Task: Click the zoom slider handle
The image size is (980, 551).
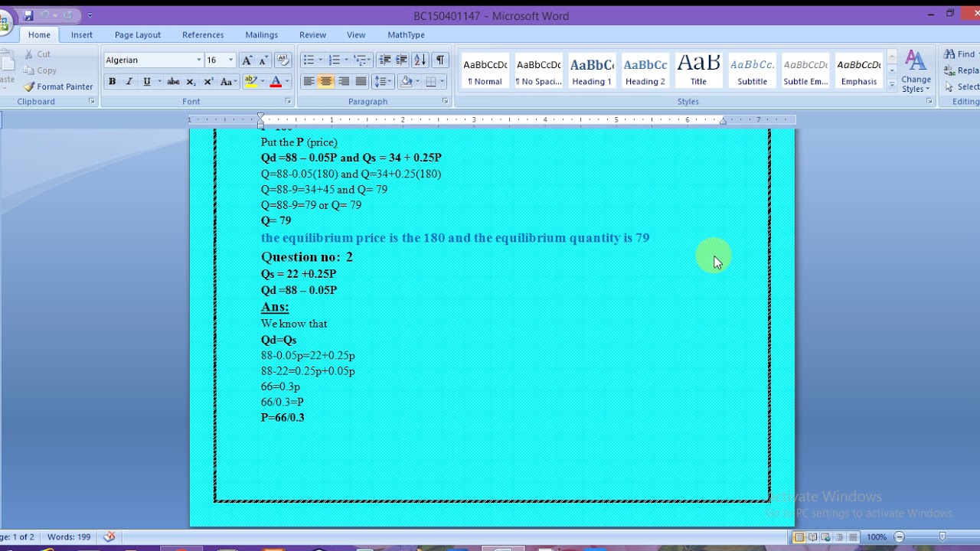Action: coord(942,537)
